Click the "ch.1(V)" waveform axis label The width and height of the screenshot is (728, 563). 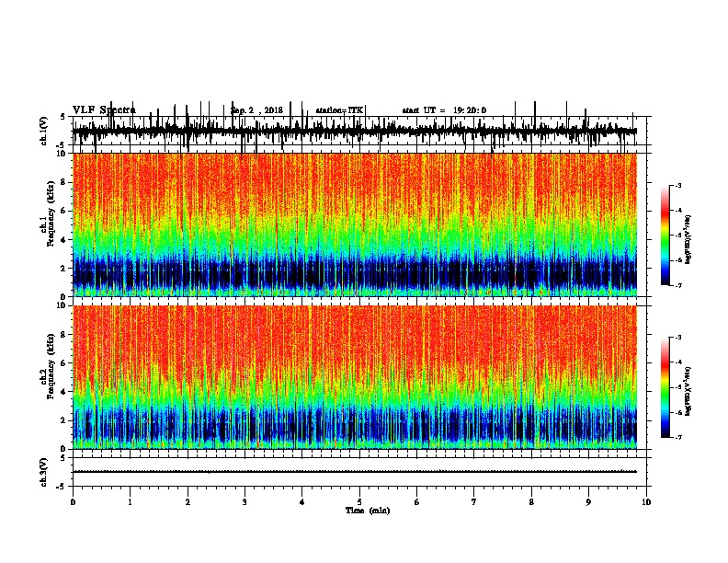(44, 131)
